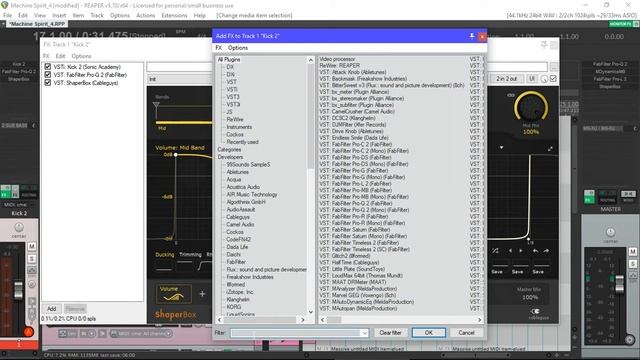
Task: Open the plugin UI button
Action: tap(531, 79)
